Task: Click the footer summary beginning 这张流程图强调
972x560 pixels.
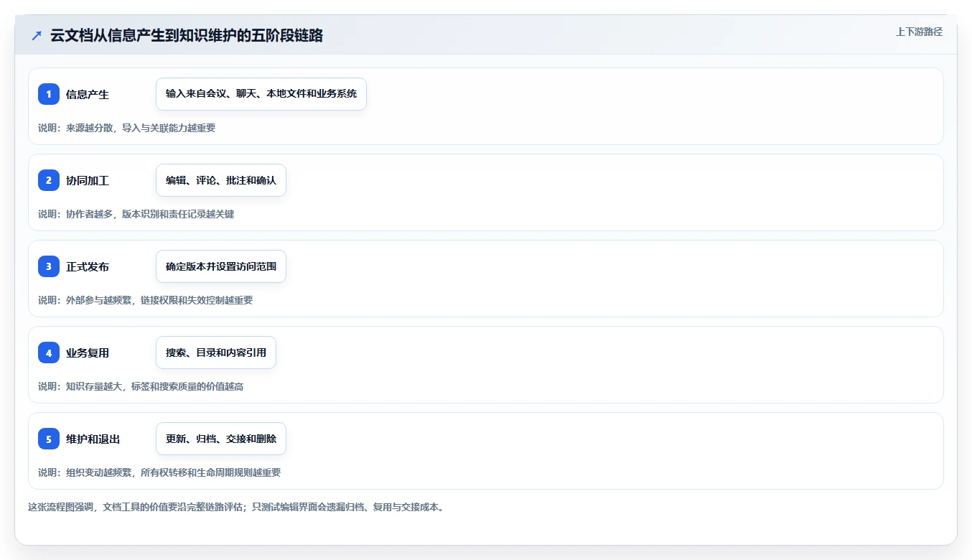Action: coord(236,507)
